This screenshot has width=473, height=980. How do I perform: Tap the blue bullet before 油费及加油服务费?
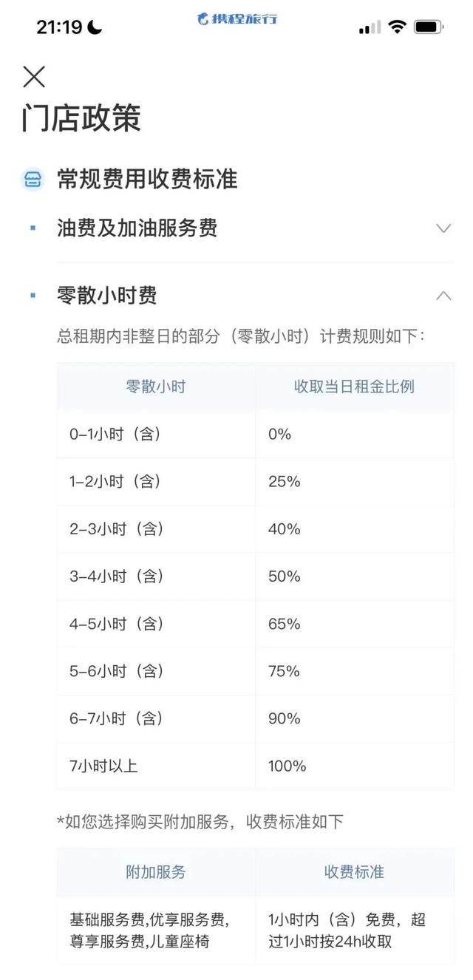(x=33, y=228)
